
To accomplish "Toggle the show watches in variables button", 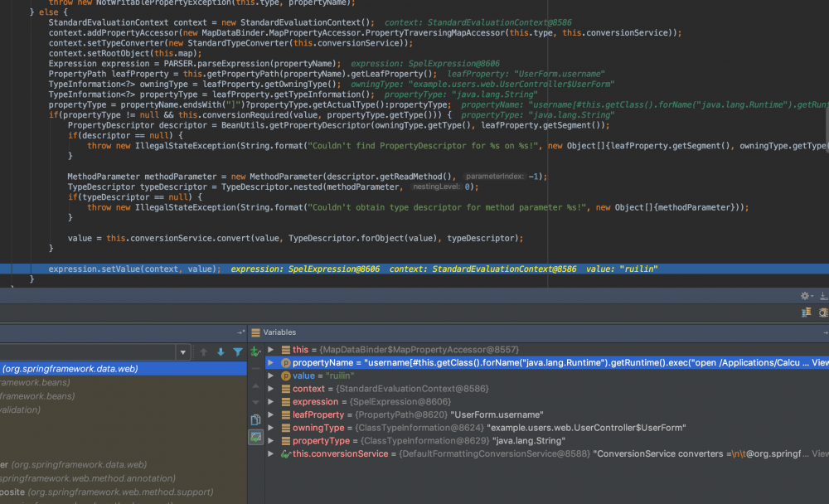I will (256, 437).
